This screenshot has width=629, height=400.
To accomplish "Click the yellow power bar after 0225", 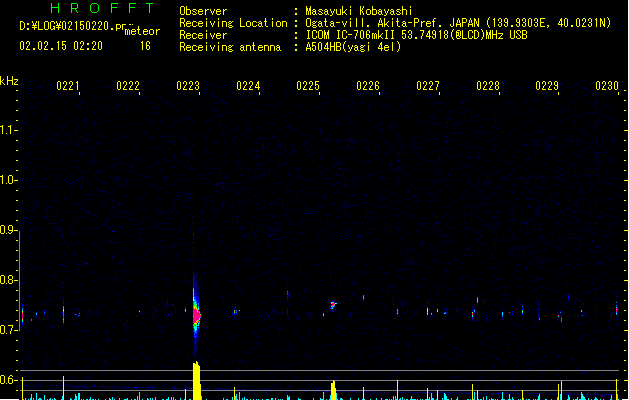I will 333,390.
